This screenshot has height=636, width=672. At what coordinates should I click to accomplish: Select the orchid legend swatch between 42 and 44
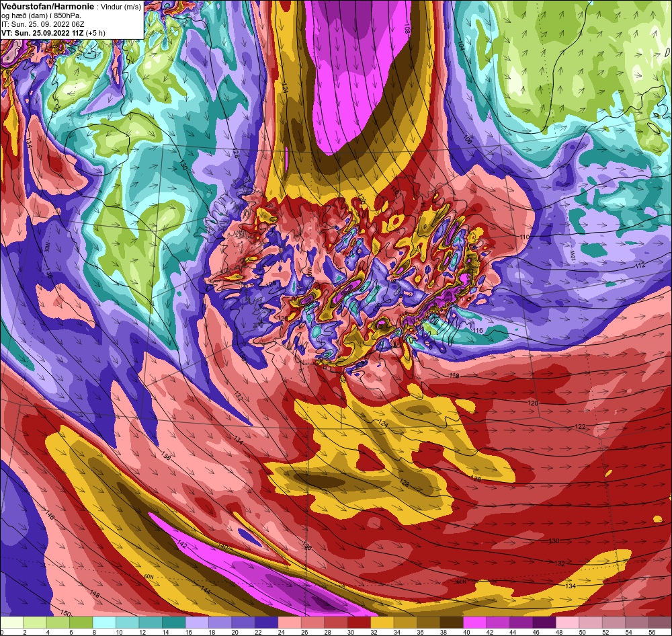click(x=498, y=623)
